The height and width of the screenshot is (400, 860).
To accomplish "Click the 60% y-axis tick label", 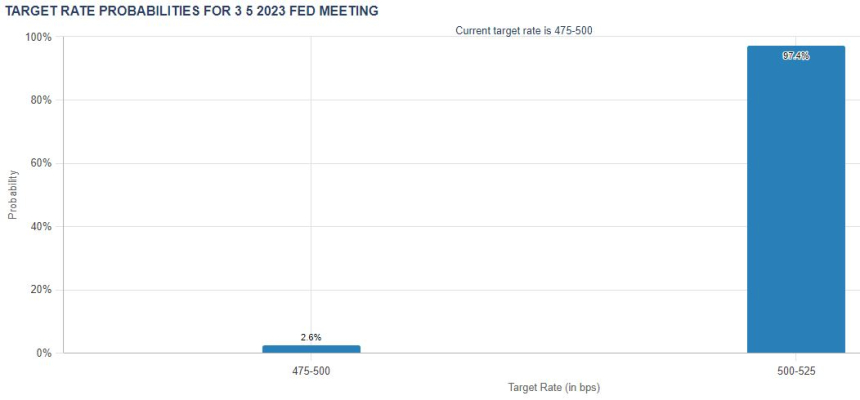I will [41, 163].
